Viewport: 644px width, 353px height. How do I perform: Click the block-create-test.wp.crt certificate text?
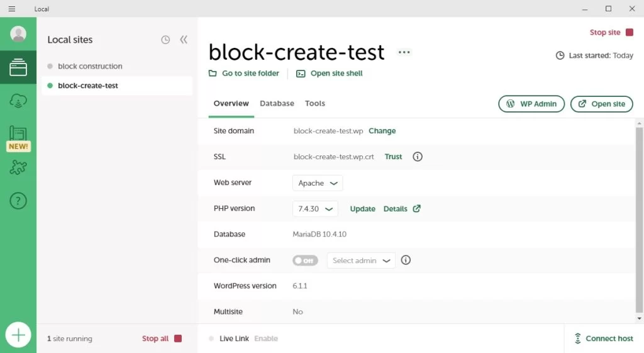point(333,157)
